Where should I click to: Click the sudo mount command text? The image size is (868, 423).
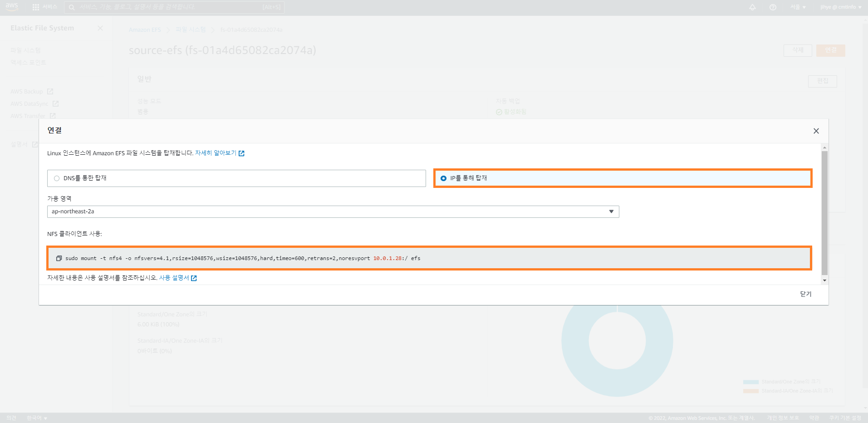click(243, 258)
